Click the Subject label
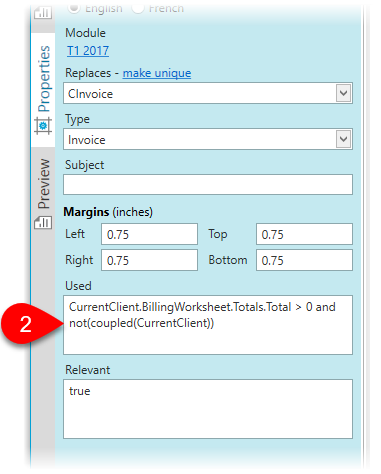Image resolution: width=381 pixels, height=474 pixels. (x=84, y=165)
